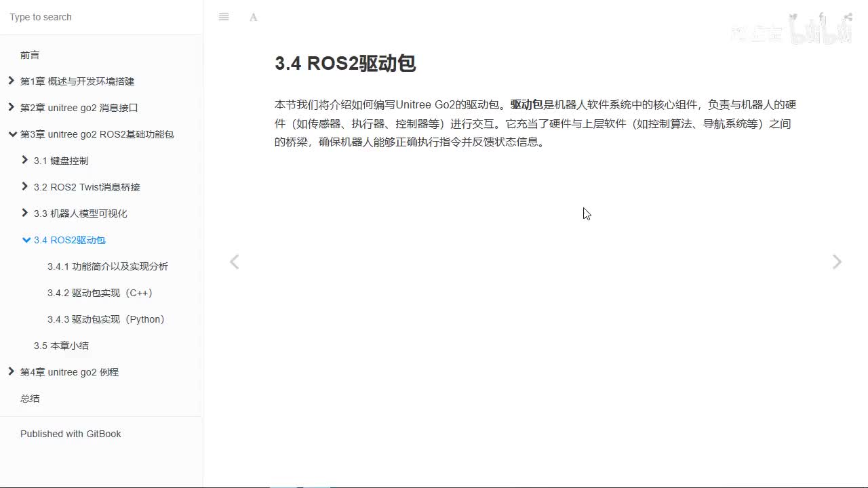The width and height of the screenshot is (868, 488).
Task: Go to previous page with left arrow
Action: [235, 262]
